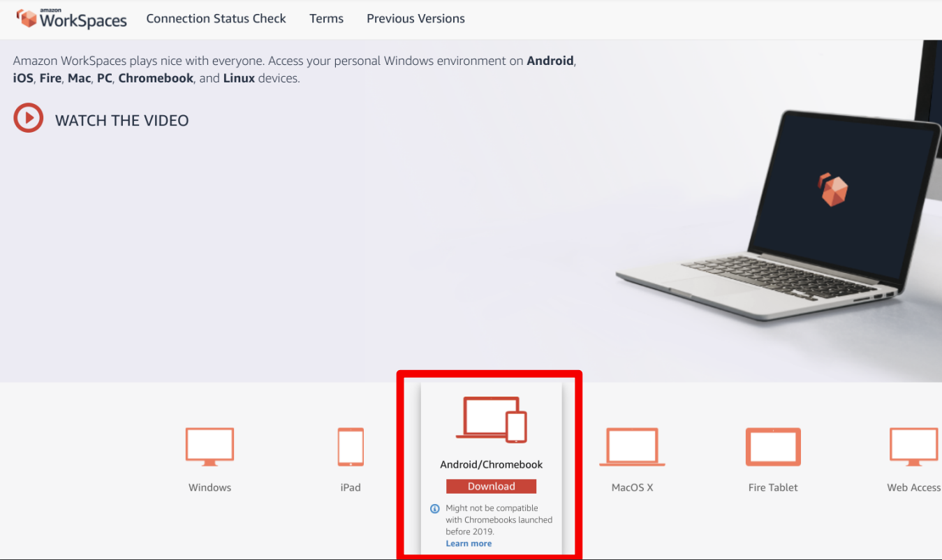
Task: Click the Amazon WorkSpaces logo
Action: (x=71, y=19)
